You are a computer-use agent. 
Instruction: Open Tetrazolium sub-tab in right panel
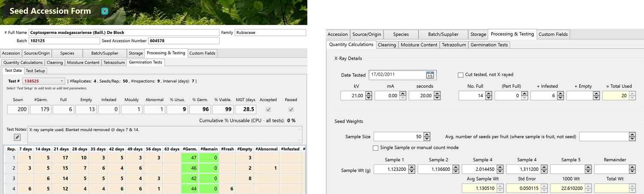coord(454,45)
